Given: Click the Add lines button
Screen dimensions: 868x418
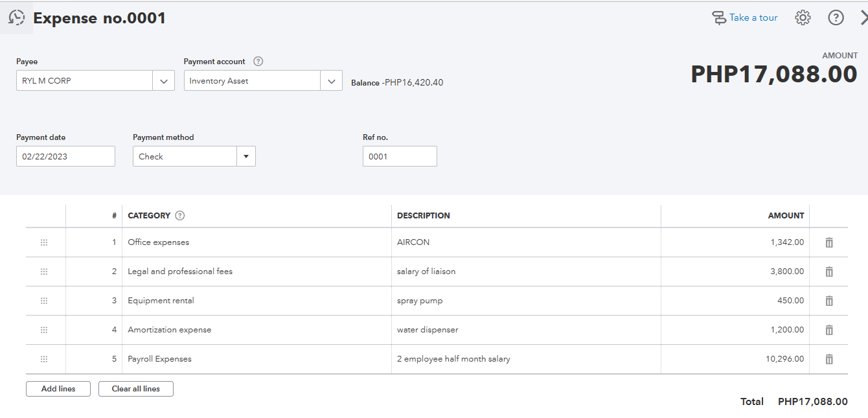Looking at the screenshot, I should [58, 389].
